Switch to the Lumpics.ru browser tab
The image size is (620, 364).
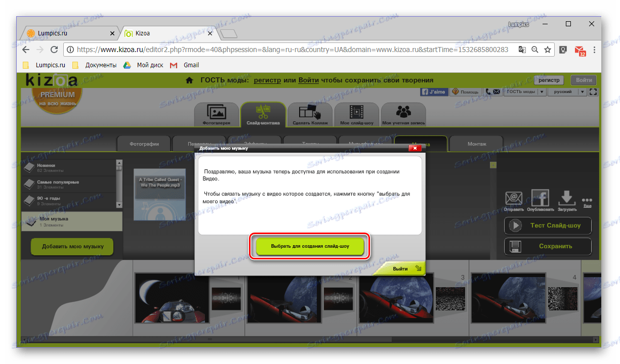pyautogui.click(x=71, y=33)
